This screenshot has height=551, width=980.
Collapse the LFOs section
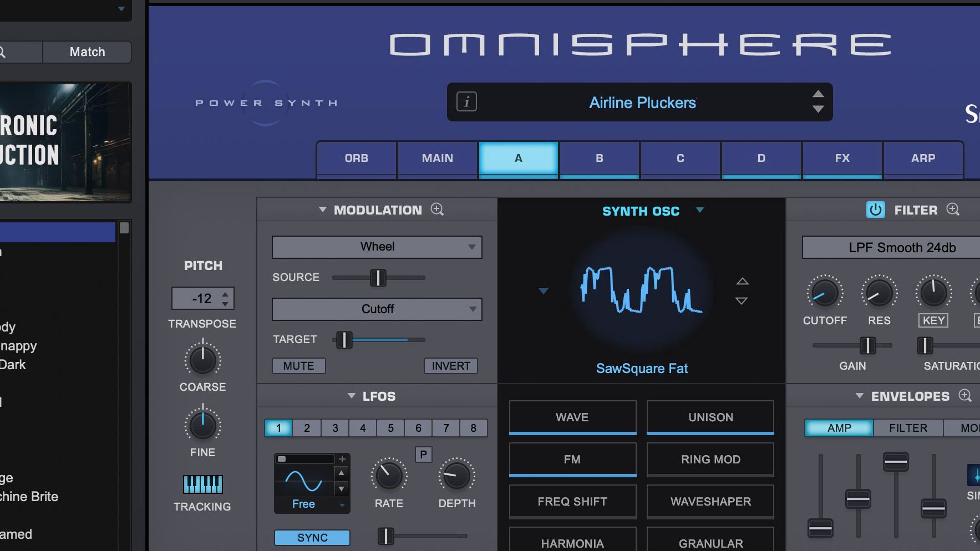[351, 396]
